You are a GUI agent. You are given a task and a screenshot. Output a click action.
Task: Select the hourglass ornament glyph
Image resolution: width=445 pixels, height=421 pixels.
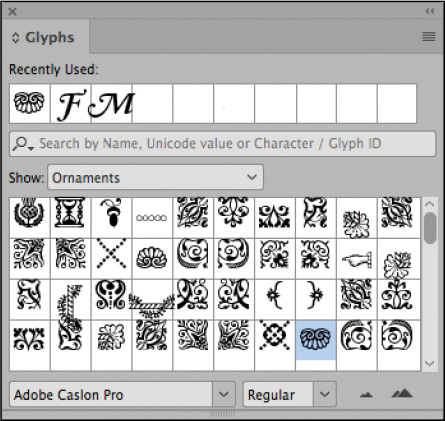[70, 217]
